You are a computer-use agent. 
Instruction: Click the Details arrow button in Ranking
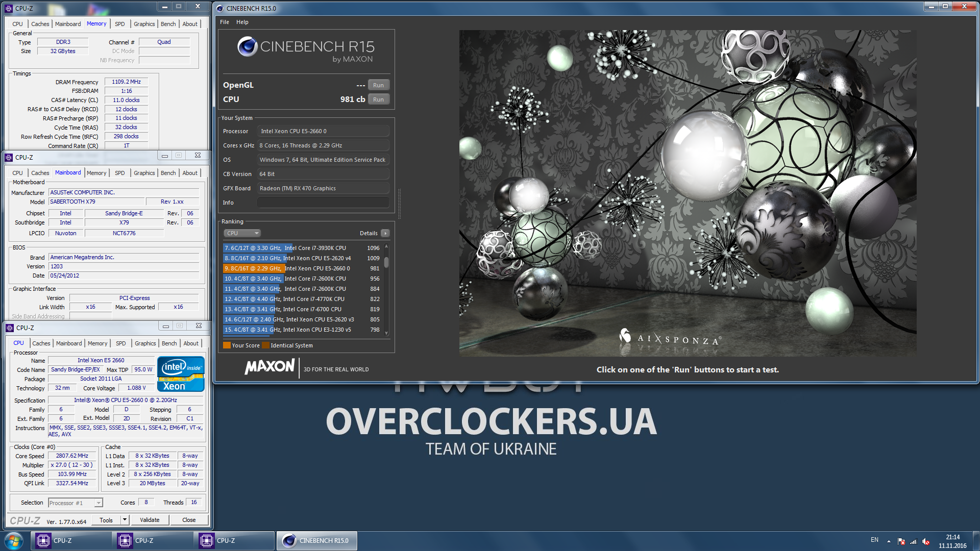coord(385,233)
